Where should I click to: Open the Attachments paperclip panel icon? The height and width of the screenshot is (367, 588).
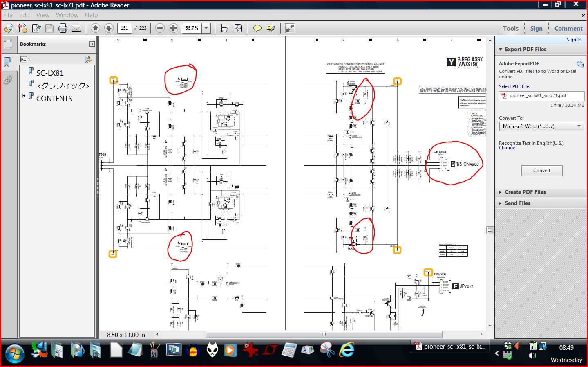point(8,80)
